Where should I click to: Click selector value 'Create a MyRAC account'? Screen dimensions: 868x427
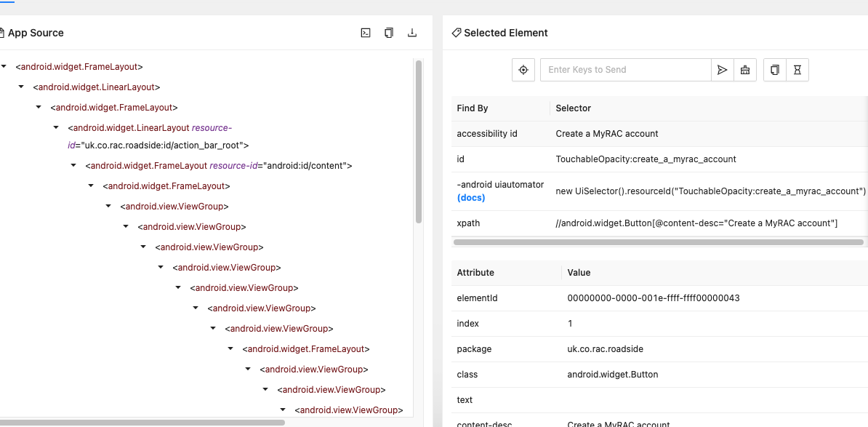607,133
